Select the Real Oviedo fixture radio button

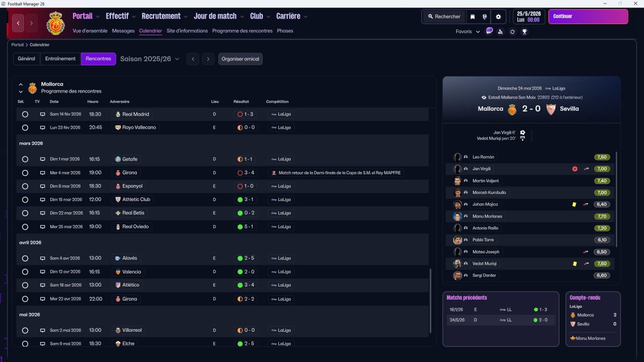click(x=25, y=227)
